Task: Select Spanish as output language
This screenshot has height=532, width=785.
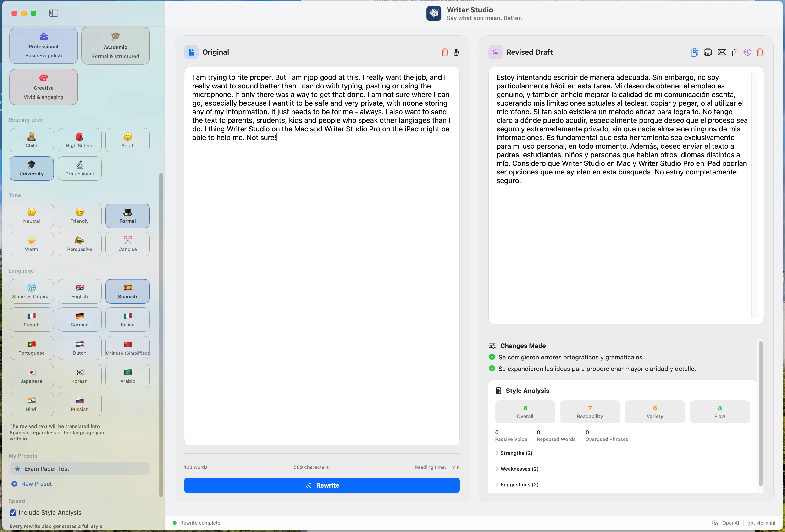Action: pyautogui.click(x=127, y=291)
